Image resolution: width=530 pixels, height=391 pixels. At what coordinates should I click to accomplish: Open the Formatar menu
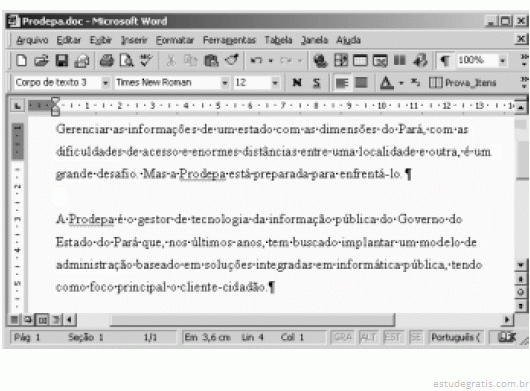[175, 40]
